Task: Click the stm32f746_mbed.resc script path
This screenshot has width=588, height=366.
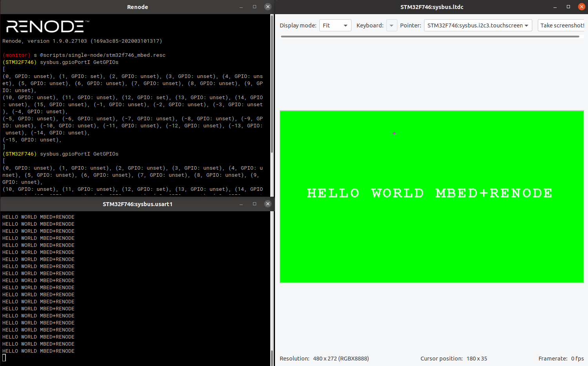Action: tap(103, 55)
